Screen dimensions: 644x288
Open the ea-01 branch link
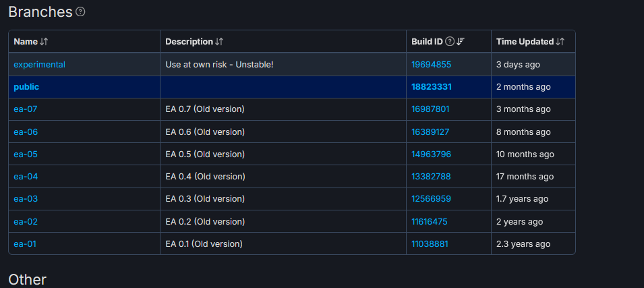click(25, 244)
